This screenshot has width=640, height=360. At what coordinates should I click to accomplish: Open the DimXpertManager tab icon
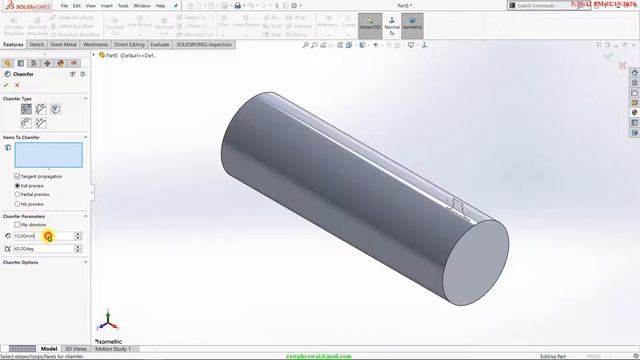pos(47,63)
